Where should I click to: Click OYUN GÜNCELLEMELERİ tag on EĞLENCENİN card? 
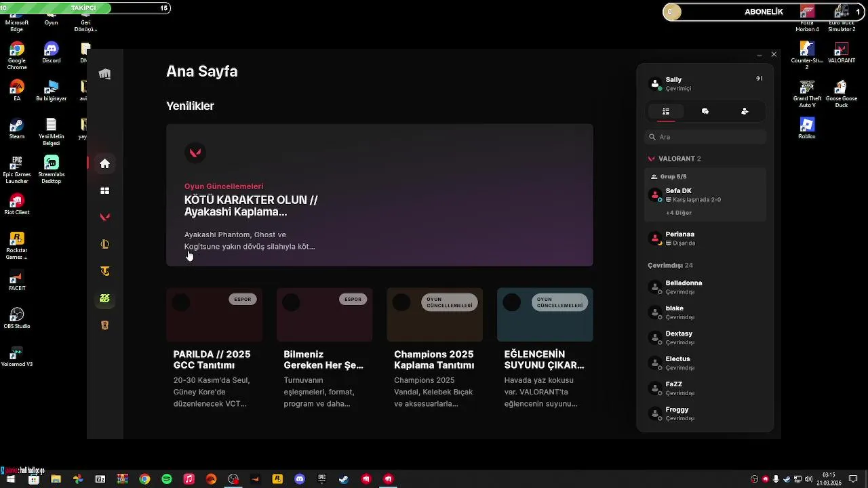(560, 302)
